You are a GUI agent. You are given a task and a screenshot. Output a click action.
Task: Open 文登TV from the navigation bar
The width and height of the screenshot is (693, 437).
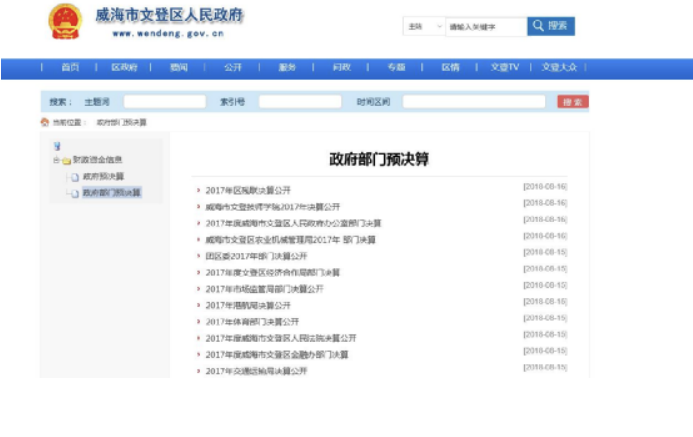click(504, 68)
